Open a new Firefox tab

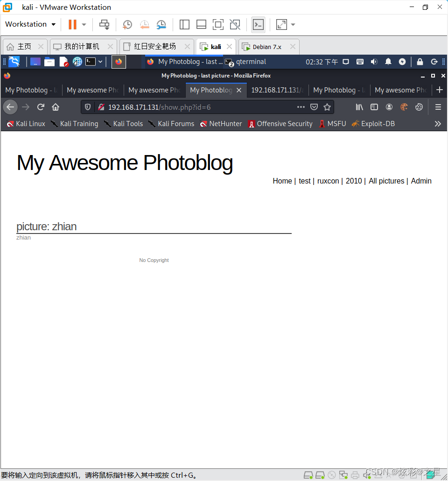click(x=440, y=90)
